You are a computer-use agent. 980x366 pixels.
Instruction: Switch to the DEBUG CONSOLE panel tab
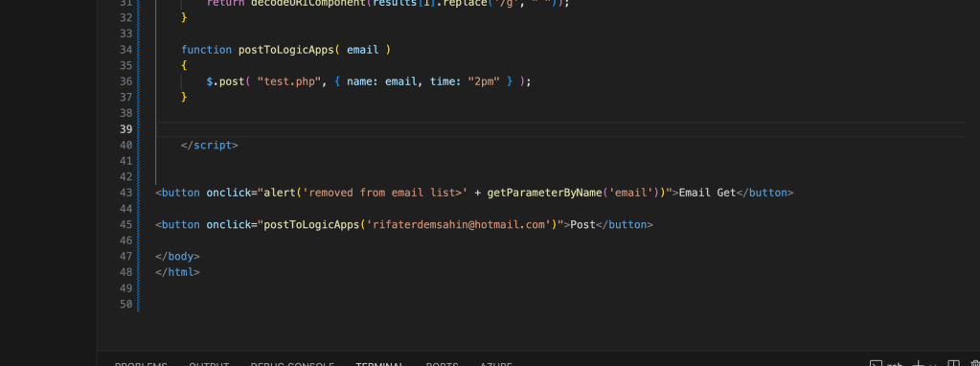point(292,363)
